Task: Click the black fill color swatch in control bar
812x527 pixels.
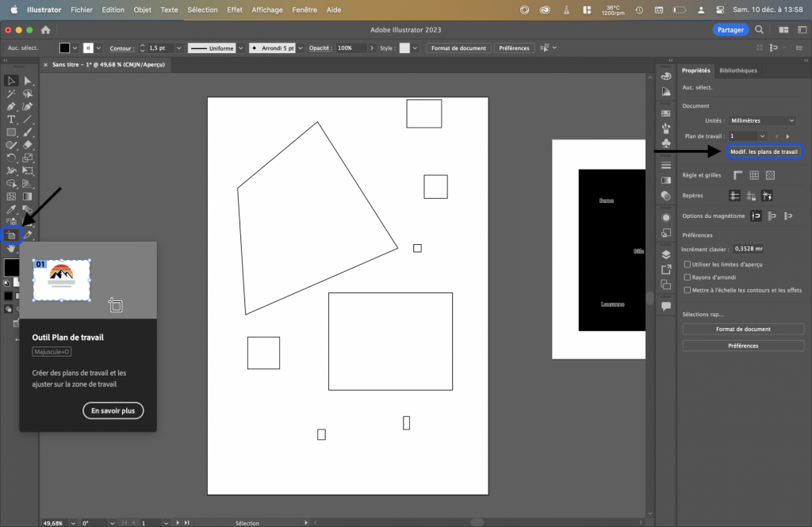Action: pos(64,48)
